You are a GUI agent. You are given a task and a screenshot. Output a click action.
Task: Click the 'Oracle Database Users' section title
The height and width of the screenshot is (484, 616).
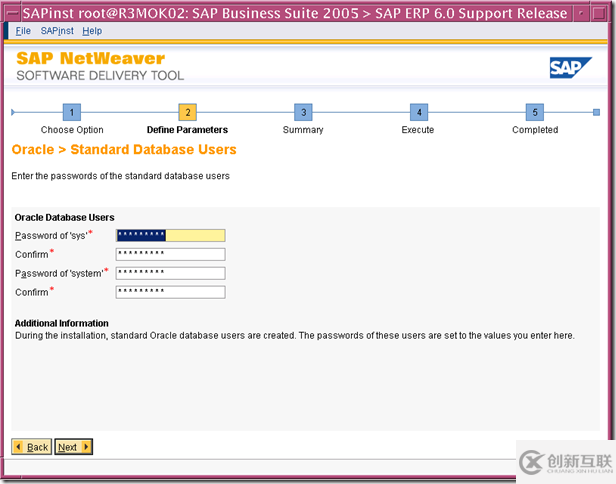[x=64, y=217]
